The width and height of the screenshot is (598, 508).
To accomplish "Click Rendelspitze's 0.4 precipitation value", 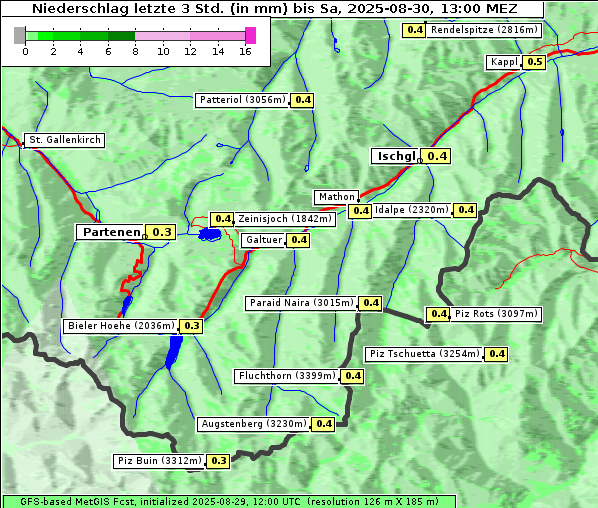I will coord(414,30).
